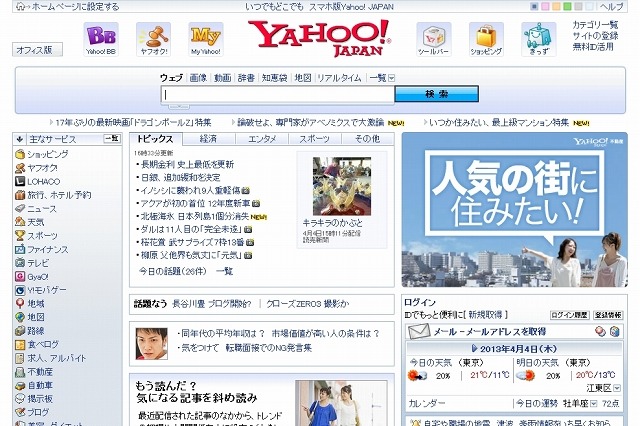Viewport: 640px width, 426px height.
Task: Click the TV (テレビ) sidebar icon
Action: [20, 263]
